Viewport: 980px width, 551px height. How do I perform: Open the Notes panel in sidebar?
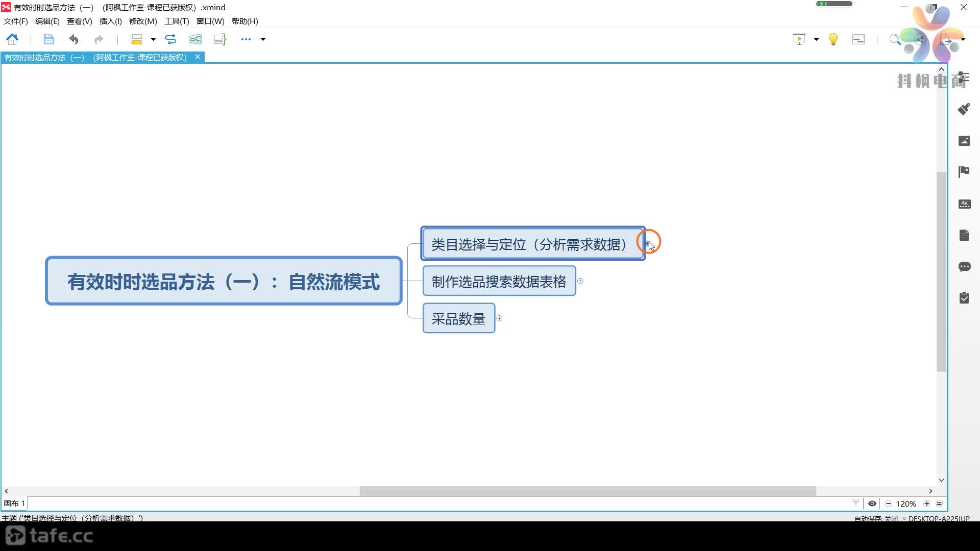coord(964,235)
